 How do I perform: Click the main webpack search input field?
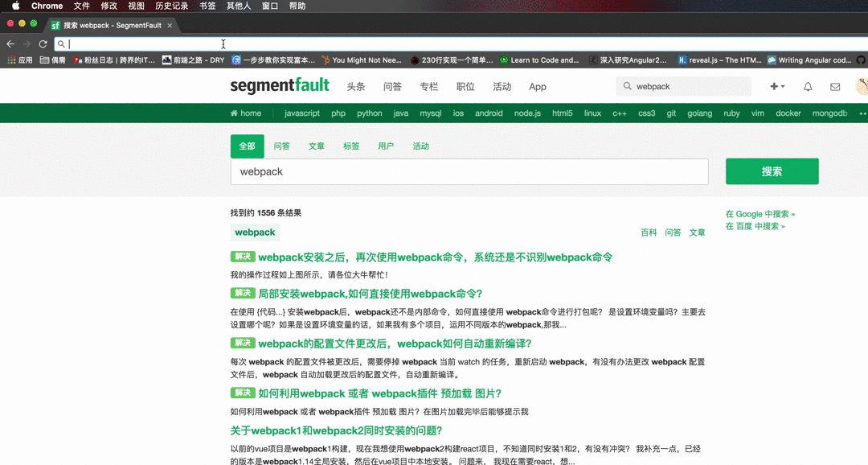click(x=469, y=172)
